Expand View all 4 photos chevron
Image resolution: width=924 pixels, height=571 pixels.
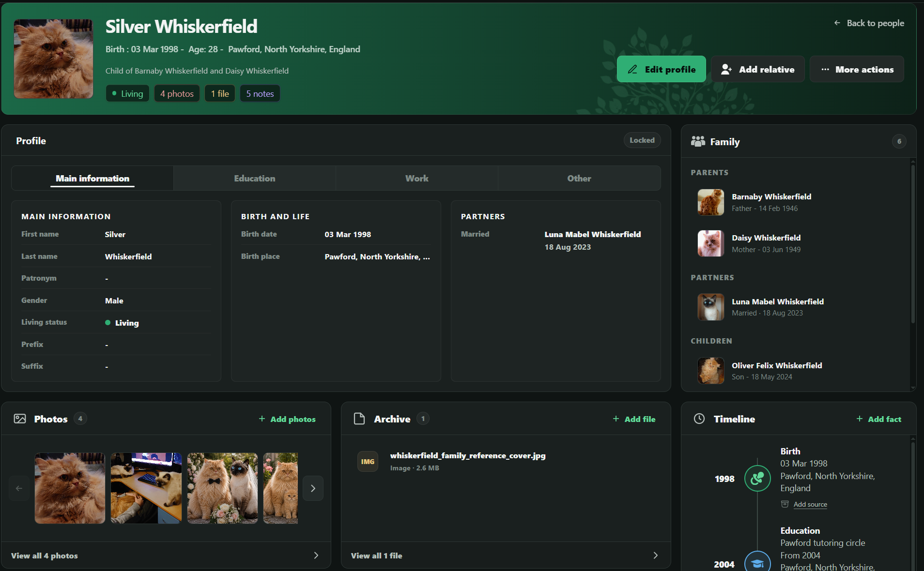[316, 556]
